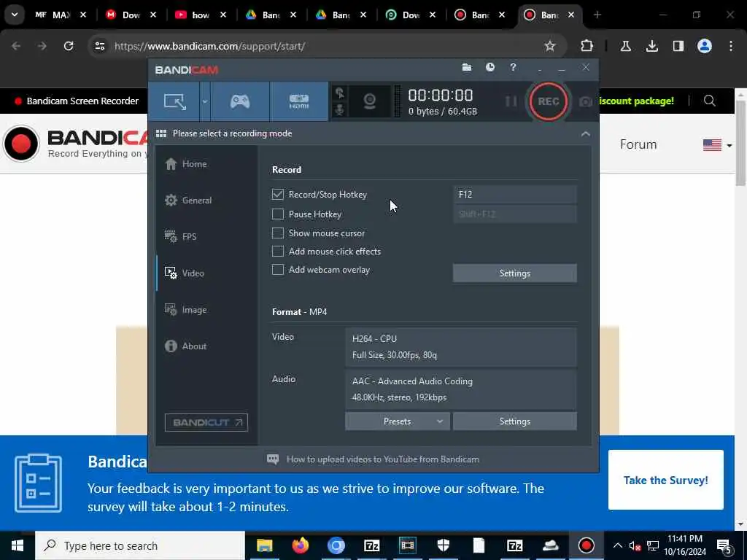Enable Add mouse click effects checkbox
The image size is (747, 560).
(278, 252)
